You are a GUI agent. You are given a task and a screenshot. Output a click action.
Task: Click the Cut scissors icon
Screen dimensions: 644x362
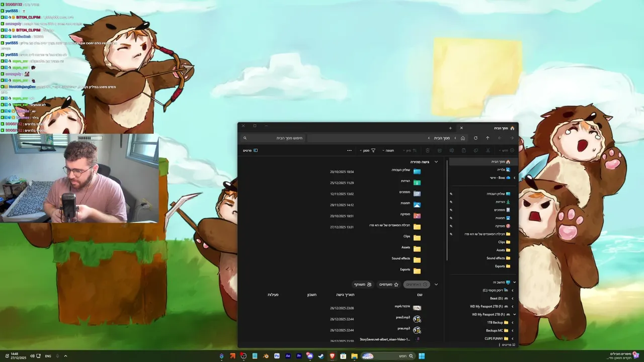[x=488, y=150]
